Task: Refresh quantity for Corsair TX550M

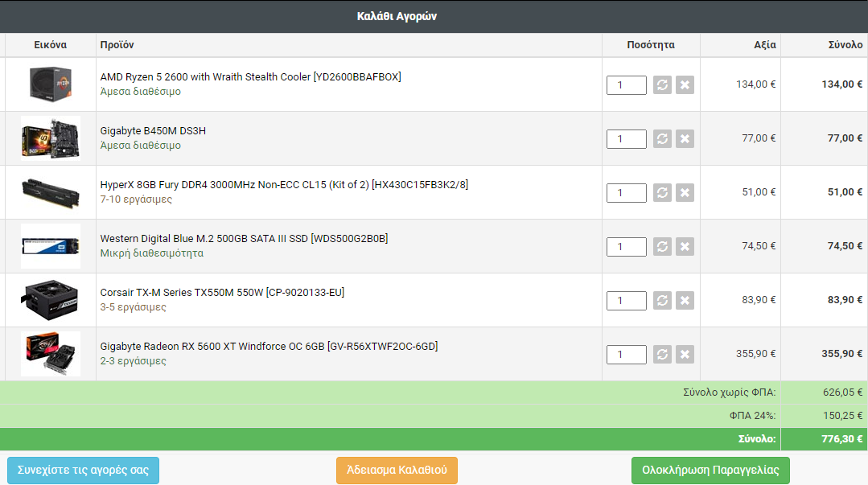Action: click(662, 300)
